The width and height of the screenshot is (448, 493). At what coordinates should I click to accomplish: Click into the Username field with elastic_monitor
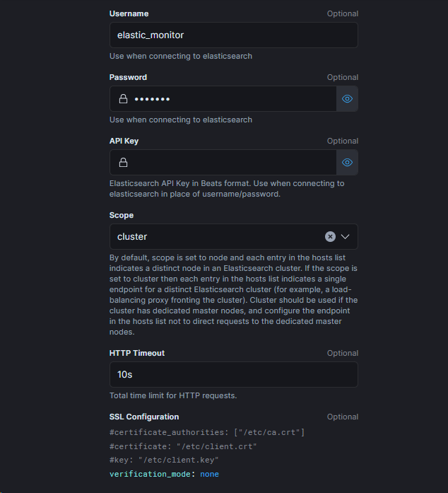pyautogui.click(x=233, y=35)
